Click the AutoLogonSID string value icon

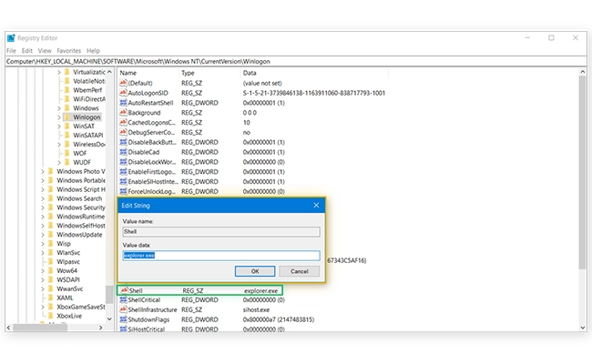pyautogui.click(x=123, y=93)
